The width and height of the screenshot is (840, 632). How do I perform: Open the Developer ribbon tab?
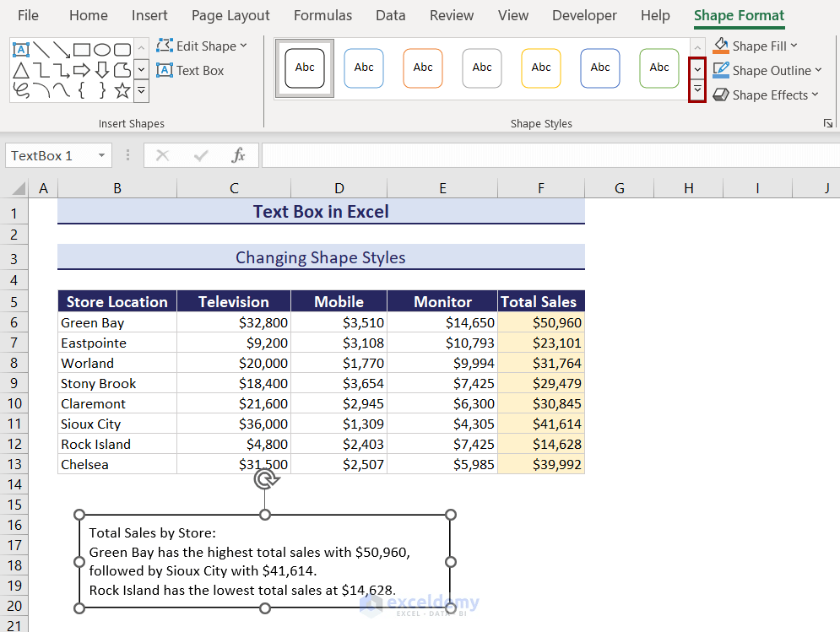(584, 15)
